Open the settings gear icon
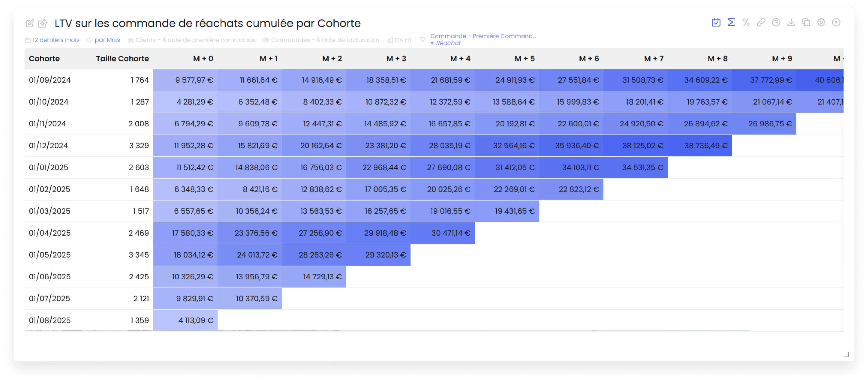Screen dimensions: 868x382 click(x=821, y=22)
